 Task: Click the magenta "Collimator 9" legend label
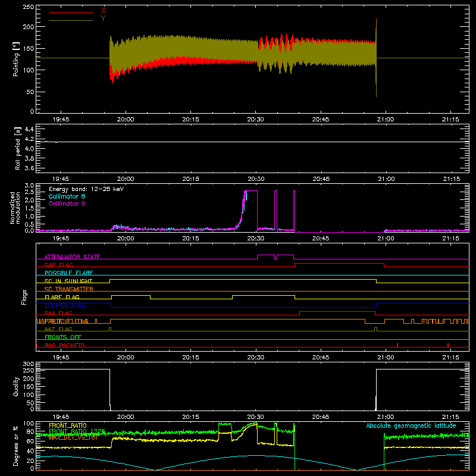point(67,203)
